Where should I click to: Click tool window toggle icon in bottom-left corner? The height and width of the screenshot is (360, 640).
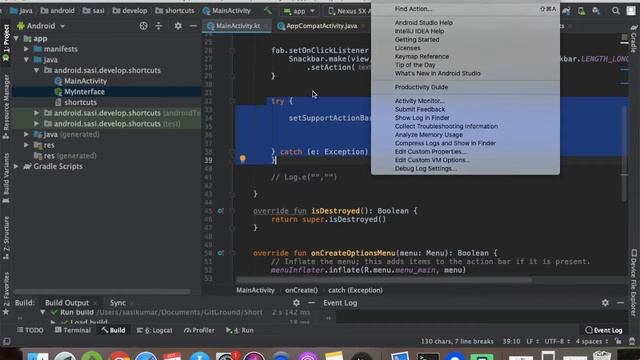pos(7,341)
